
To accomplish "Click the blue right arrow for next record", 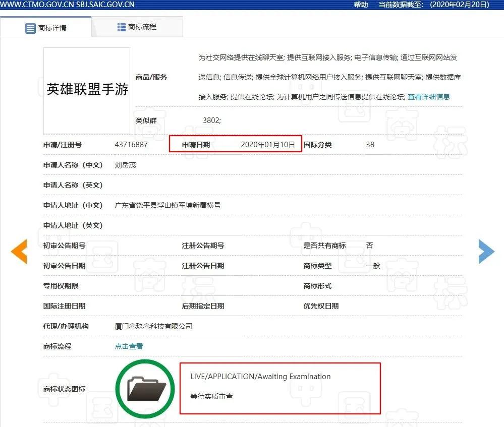I will point(486,251).
